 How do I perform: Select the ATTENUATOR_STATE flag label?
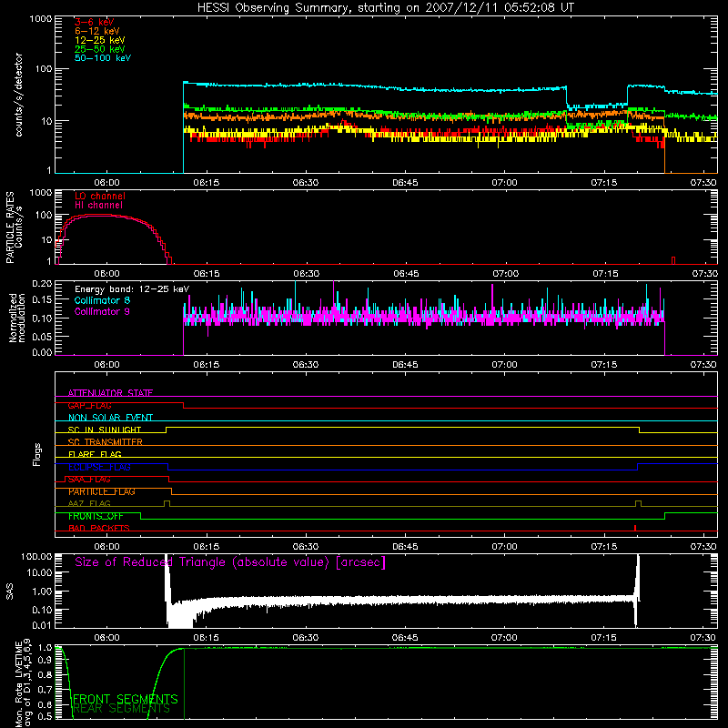click(x=110, y=393)
